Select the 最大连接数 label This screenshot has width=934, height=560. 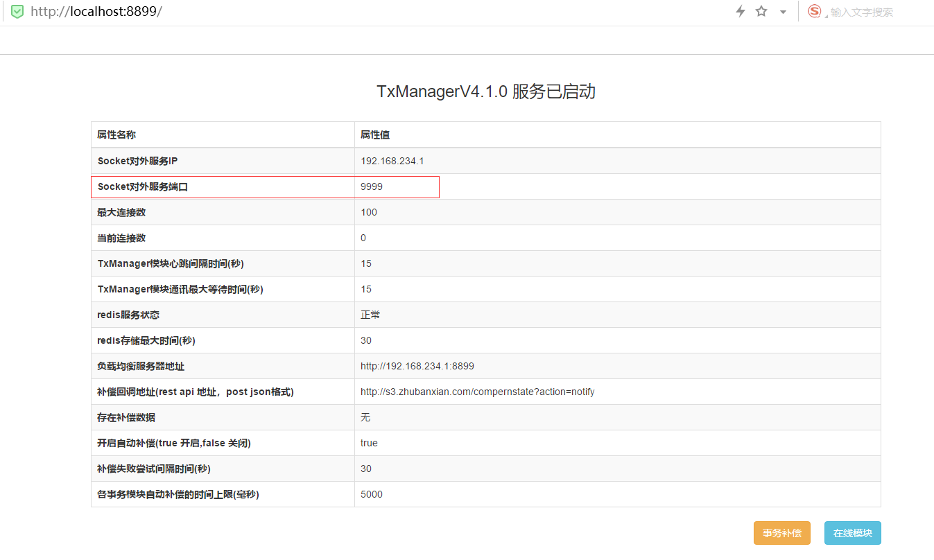click(121, 212)
